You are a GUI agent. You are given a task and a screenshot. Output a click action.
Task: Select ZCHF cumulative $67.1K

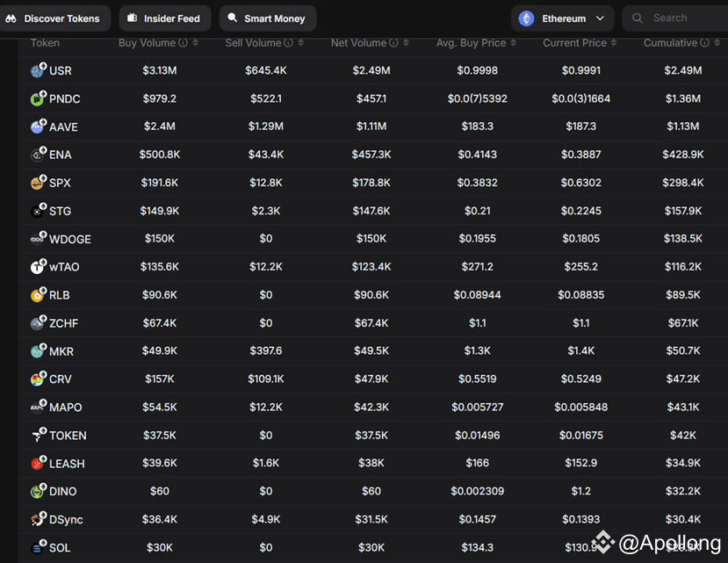[x=683, y=323]
